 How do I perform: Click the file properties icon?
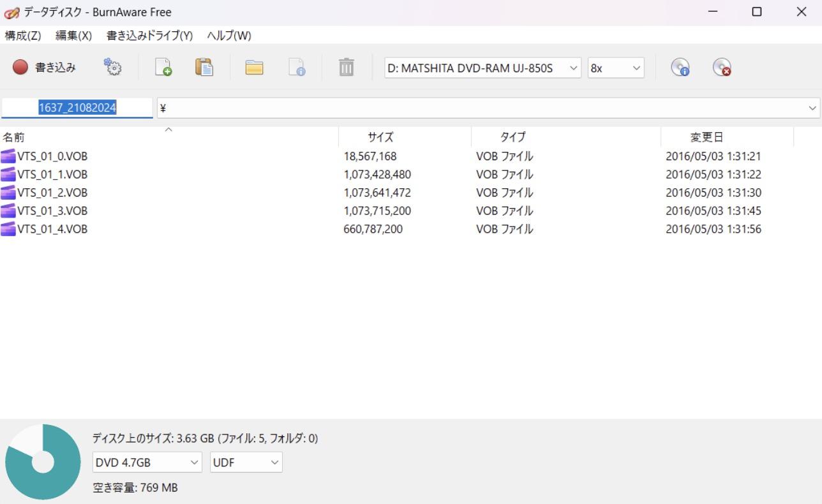(x=297, y=67)
